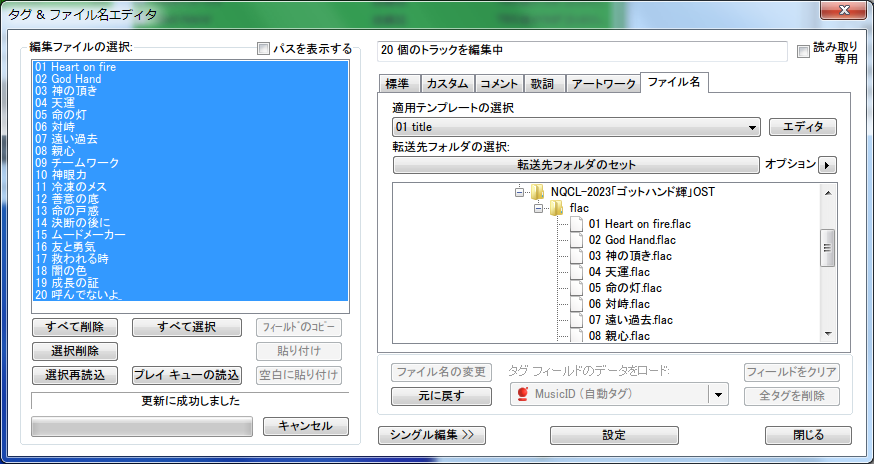Image resolution: width=874 pixels, height=464 pixels.
Task: Click the NQCL-2023 folder icon in tree
Action: pos(537,192)
